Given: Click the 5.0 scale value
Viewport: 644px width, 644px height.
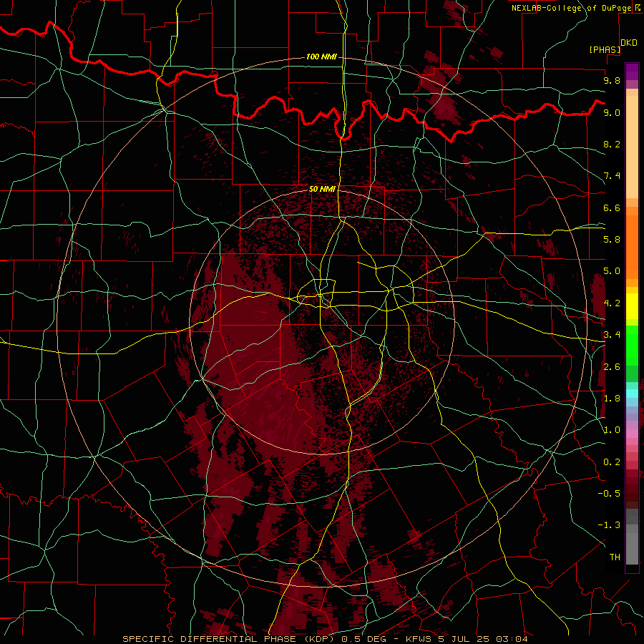Looking at the screenshot, I should [612, 271].
